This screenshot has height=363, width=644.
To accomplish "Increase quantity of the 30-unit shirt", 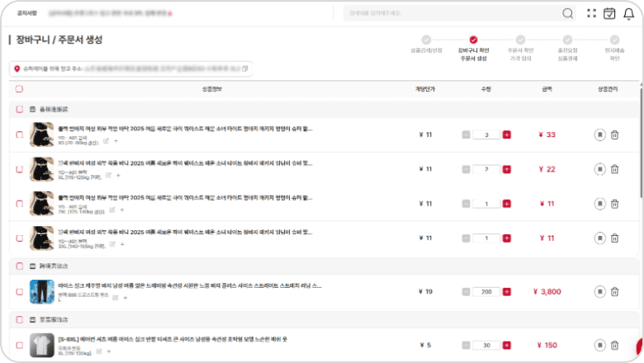I will click(506, 345).
